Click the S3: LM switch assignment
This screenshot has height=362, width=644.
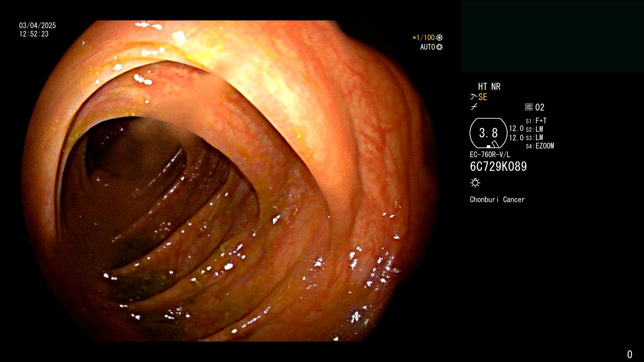pyautogui.click(x=534, y=137)
